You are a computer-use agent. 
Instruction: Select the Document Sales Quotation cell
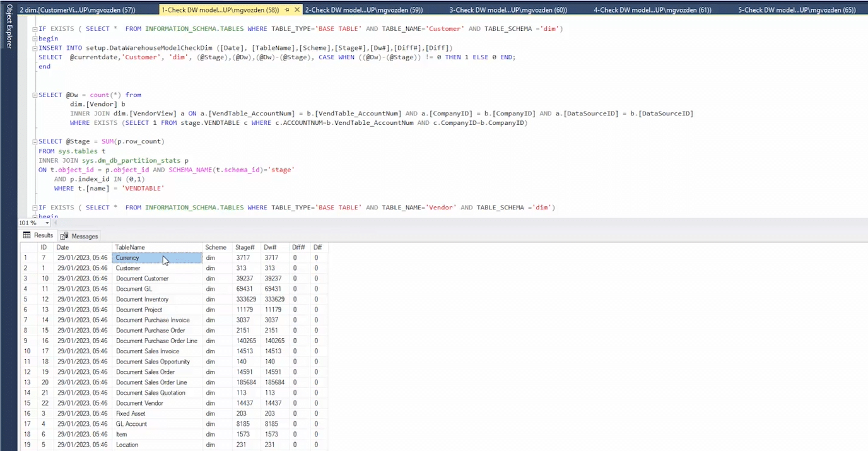pyautogui.click(x=158, y=393)
